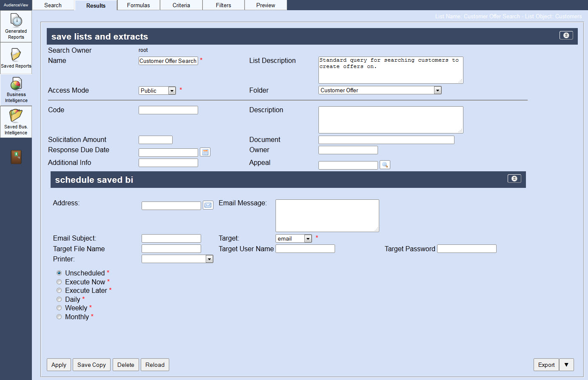Viewport: 588px width, 380px height.
Task: Select the Execute Now radio option
Action: [x=59, y=282]
